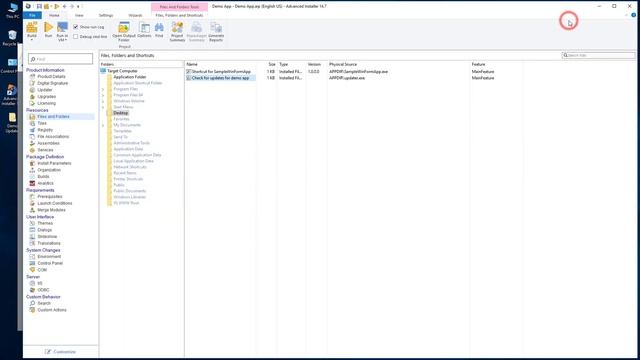Open the Slideshow sidebar page

(x=47, y=237)
